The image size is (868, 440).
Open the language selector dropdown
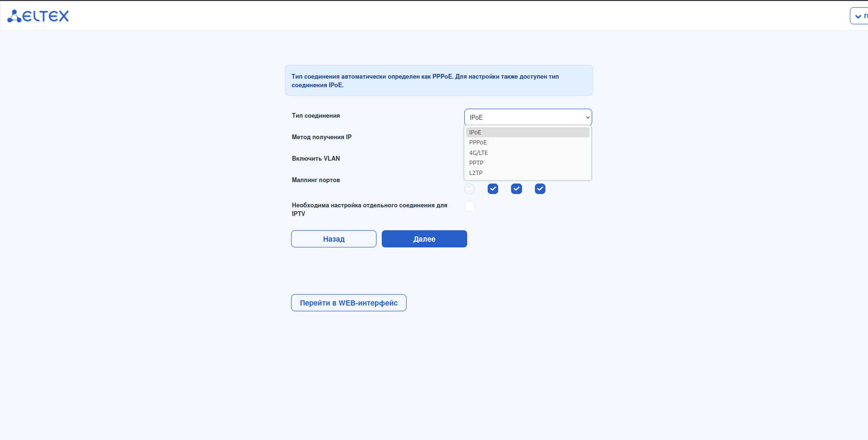[x=859, y=16]
